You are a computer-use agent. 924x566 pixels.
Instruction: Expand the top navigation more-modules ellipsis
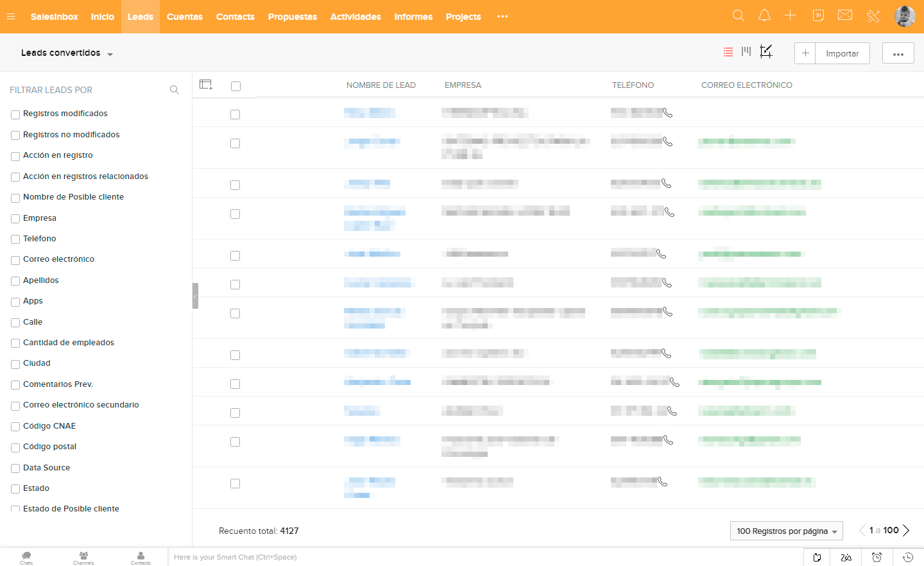pos(502,17)
